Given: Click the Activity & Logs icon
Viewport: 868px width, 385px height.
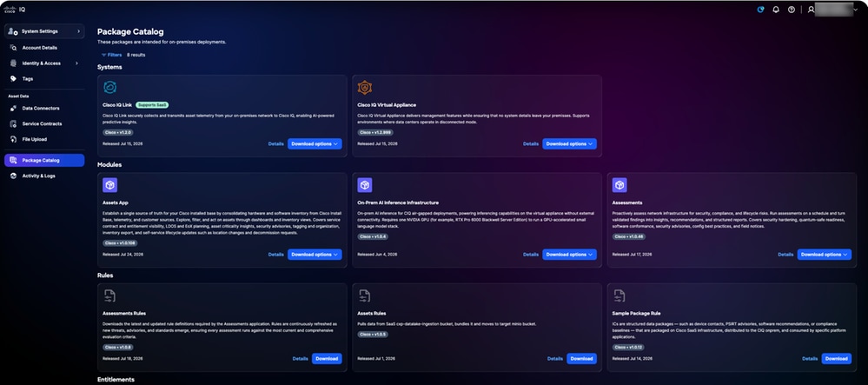Looking at the screenshot, I should [x=13, y=176].
